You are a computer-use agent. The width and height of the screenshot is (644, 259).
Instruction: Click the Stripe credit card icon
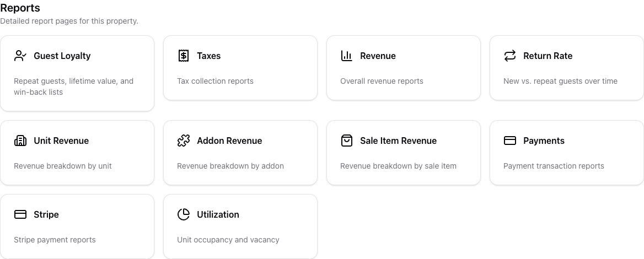(x=20, y=215)
